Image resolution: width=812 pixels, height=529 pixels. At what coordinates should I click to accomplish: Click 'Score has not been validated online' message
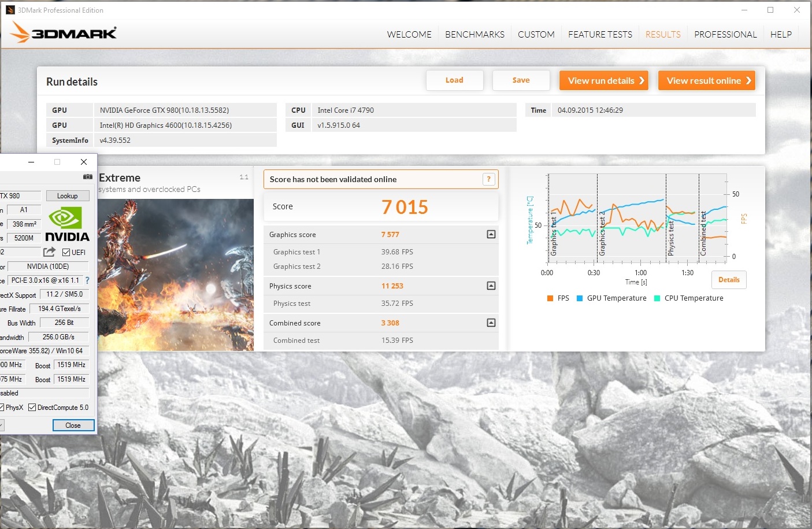pos(333,179)
